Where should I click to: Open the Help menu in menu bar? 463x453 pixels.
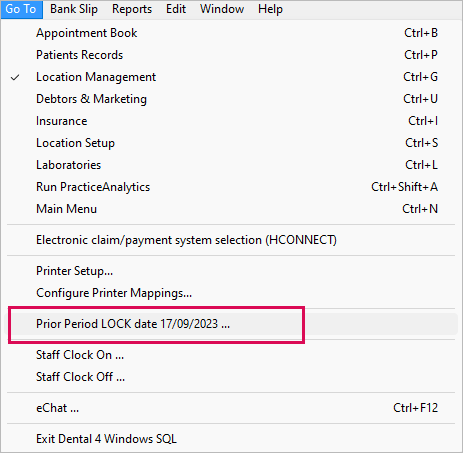point(270,9)
